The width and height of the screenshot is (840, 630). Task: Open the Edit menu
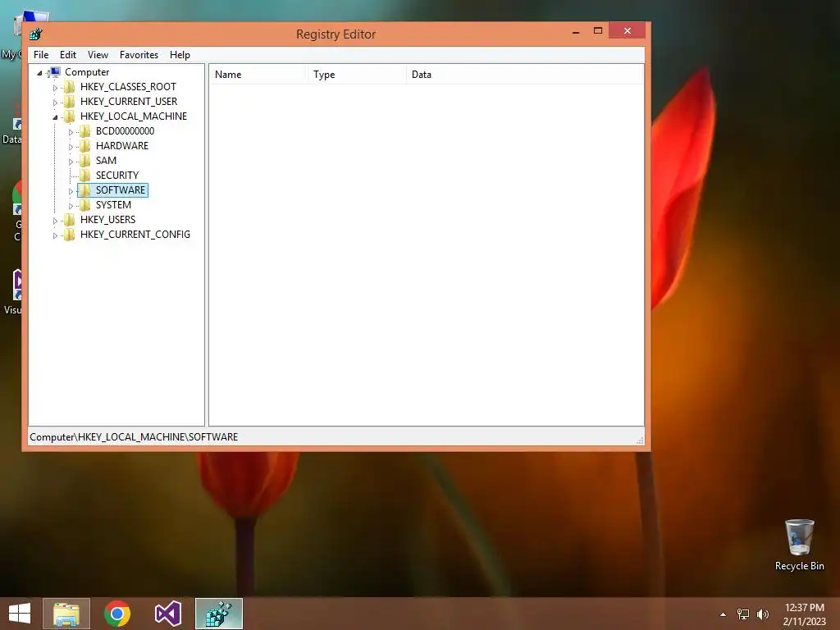68,55
